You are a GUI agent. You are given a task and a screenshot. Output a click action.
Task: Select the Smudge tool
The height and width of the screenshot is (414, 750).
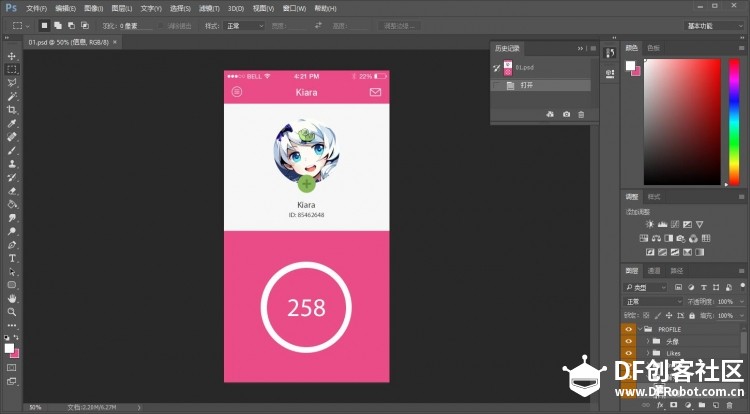12,218
